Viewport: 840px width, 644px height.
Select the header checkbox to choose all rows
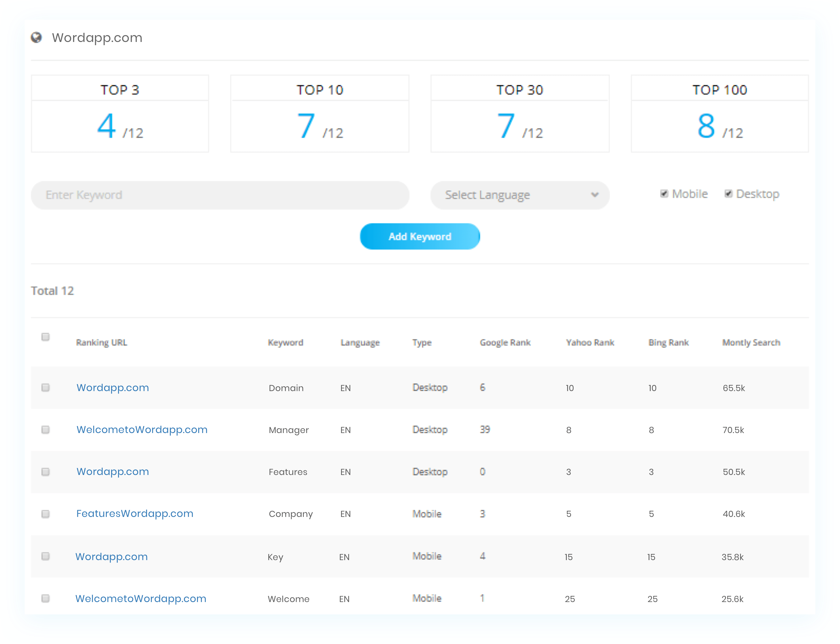coord(46,336)
